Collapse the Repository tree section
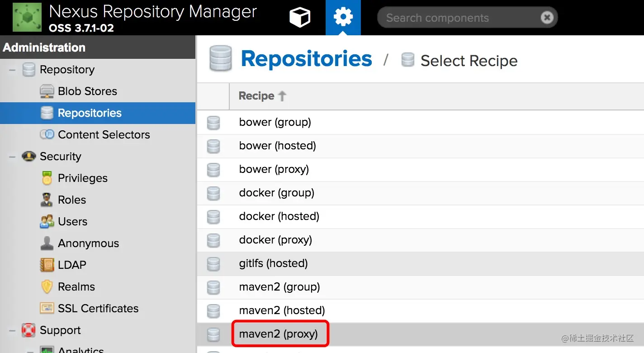 12,70
